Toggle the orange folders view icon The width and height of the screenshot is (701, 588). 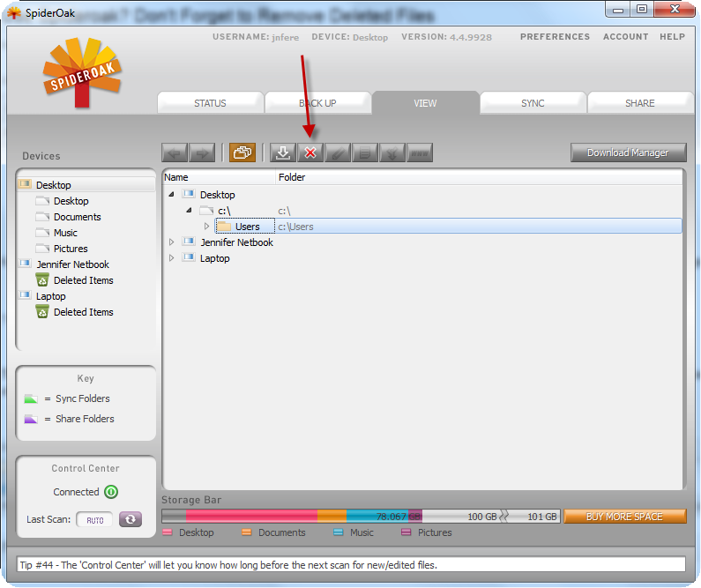(242, 153)
